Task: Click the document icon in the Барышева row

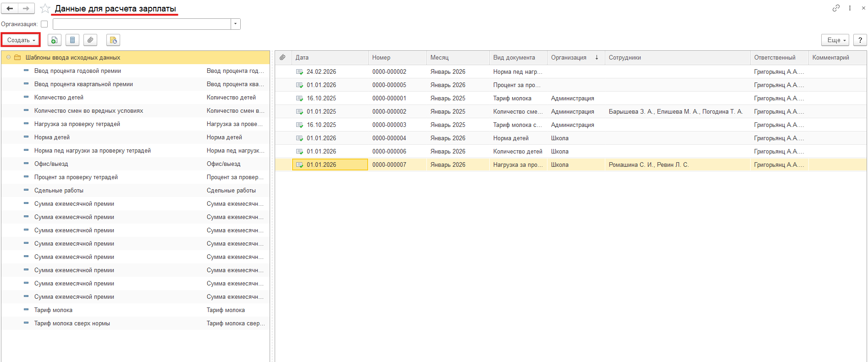Action: (299, 112)
